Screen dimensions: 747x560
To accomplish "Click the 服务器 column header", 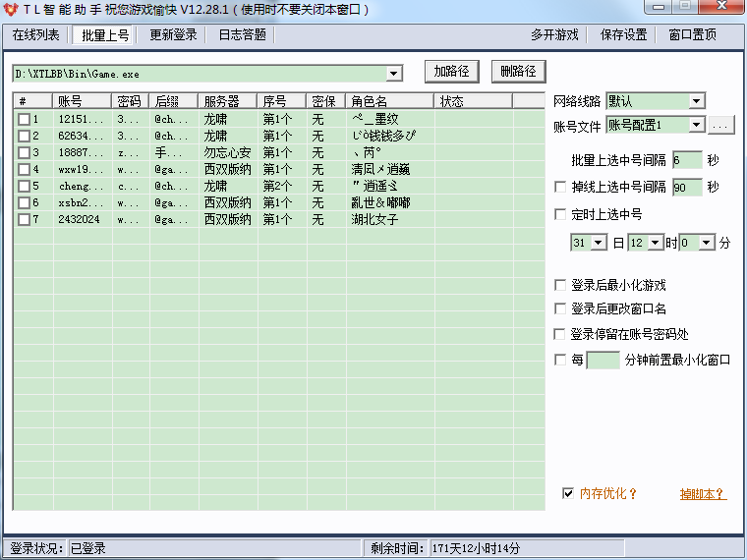I will point(228,101).
